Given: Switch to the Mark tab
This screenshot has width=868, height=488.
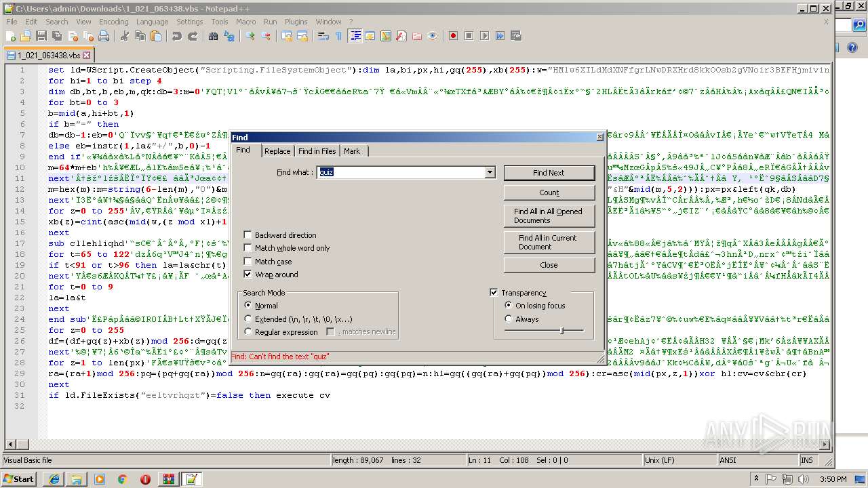Looking at the screenshot, I should point(352,151).
